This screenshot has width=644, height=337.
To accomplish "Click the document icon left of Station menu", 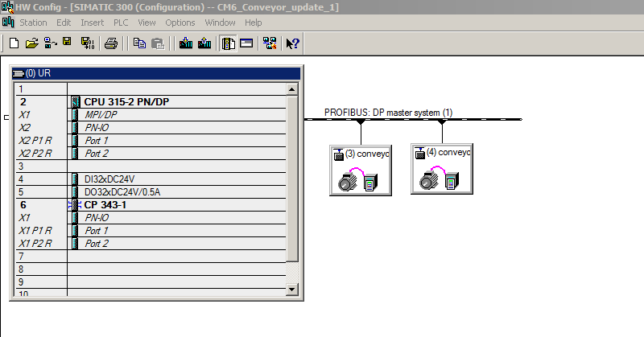I will click(8, 23).
